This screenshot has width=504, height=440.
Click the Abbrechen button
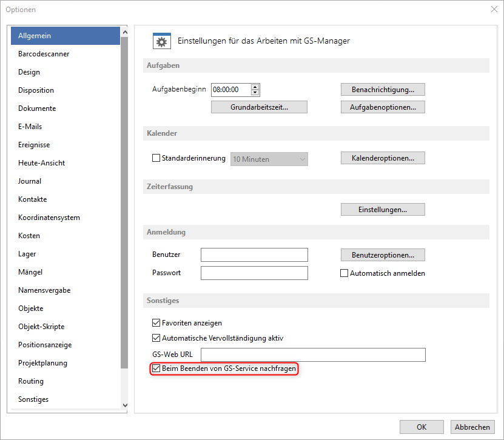click(x=472, y=427)
